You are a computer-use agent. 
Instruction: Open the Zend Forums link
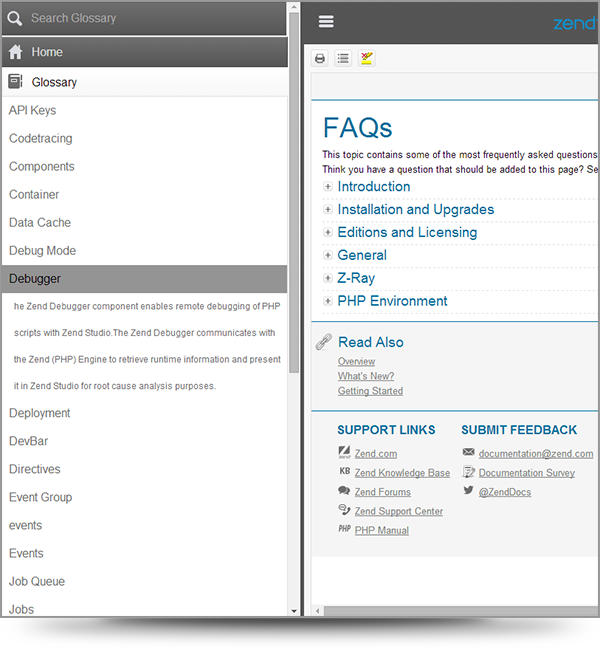pyautogui.click(x=383, y=492)
